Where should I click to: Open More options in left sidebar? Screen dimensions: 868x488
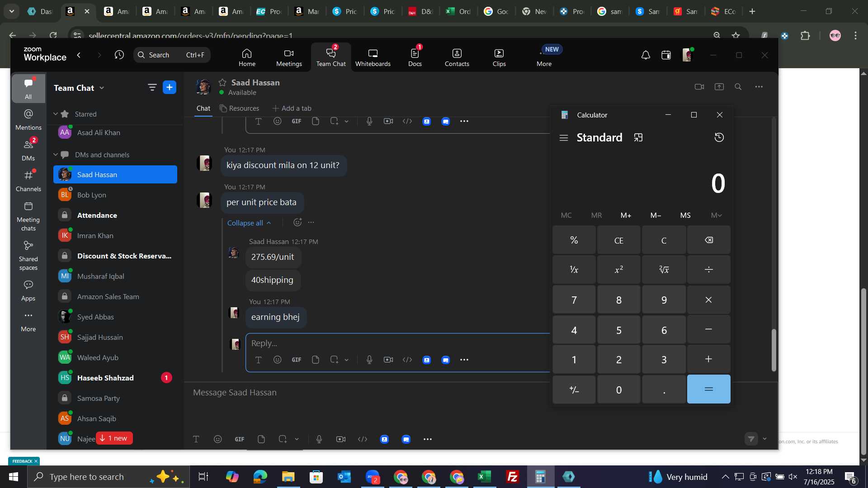point(28,322)
